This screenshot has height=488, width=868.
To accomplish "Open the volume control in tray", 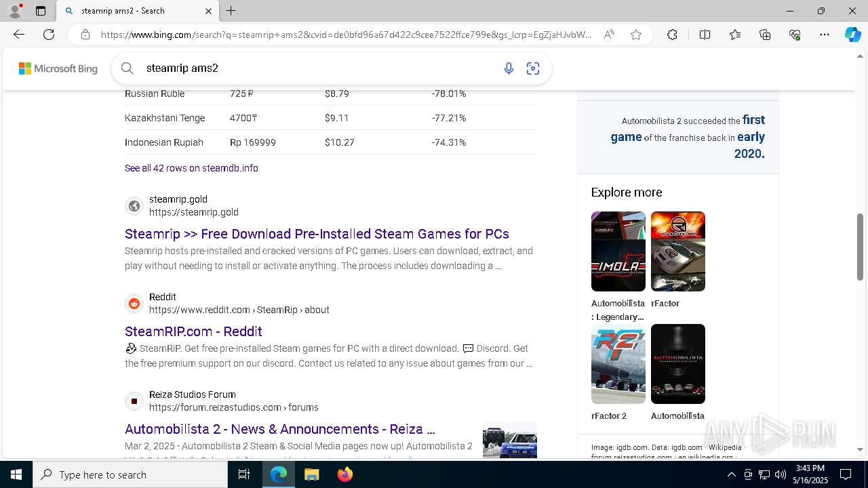I will [781, 474].
